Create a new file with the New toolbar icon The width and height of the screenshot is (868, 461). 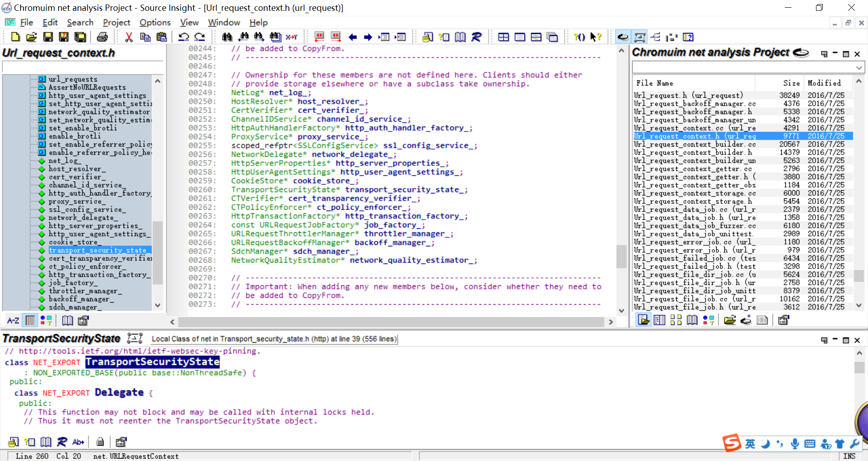[x=15, y=37]
